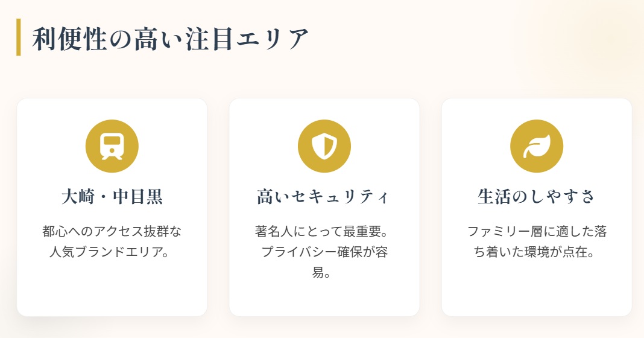The width and height of the screenshot is (644, 338).
Task: Click the leaf icon in the gold circle
Action: point(537,146)
